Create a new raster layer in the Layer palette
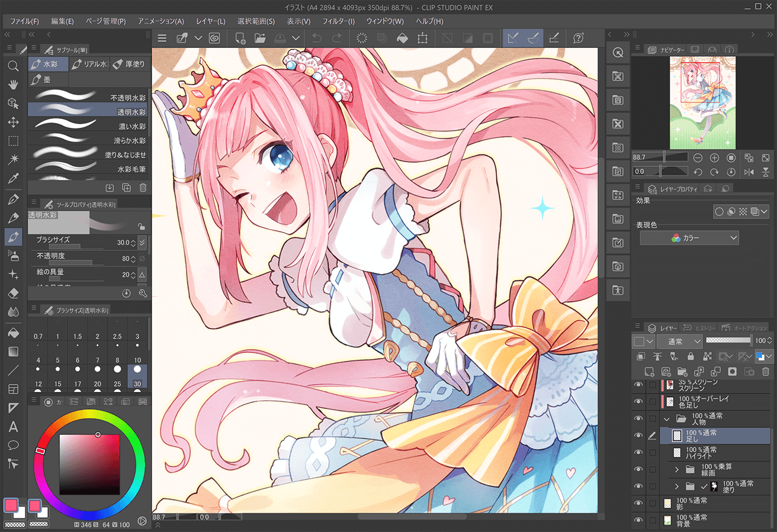This screenshot has width=777, height=532. [650, 372]
